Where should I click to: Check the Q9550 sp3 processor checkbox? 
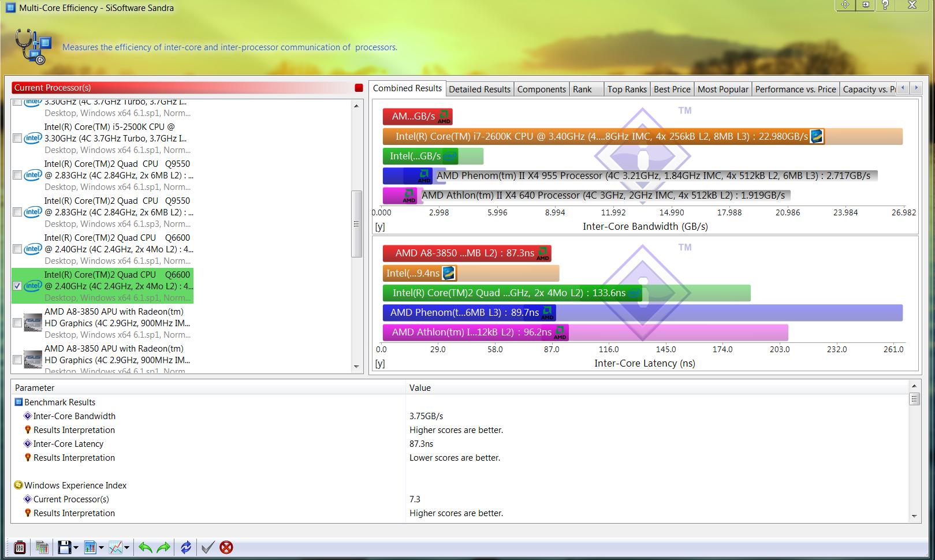click(x=17, y=212)
